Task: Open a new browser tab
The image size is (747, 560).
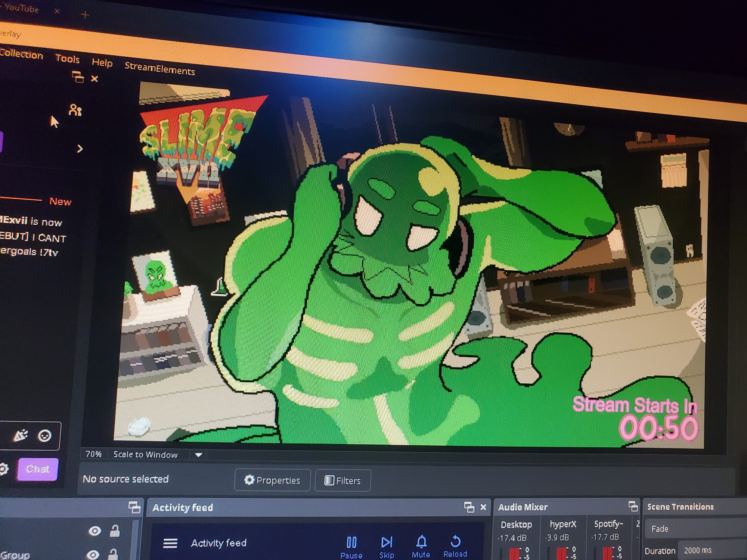Action: 85,15
